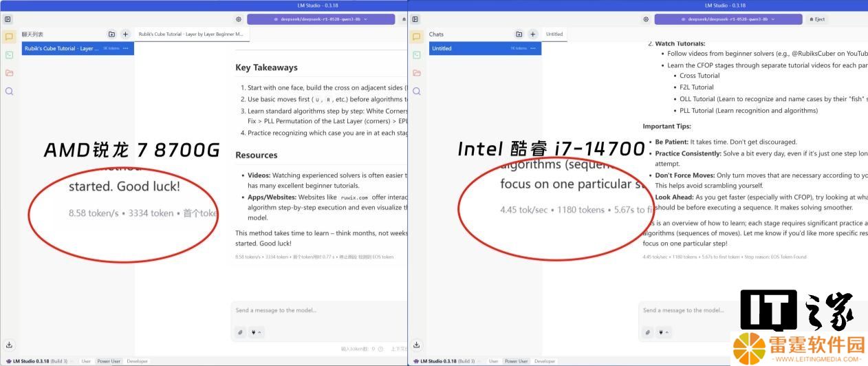Select Developer mode in right window

(545, 361)
